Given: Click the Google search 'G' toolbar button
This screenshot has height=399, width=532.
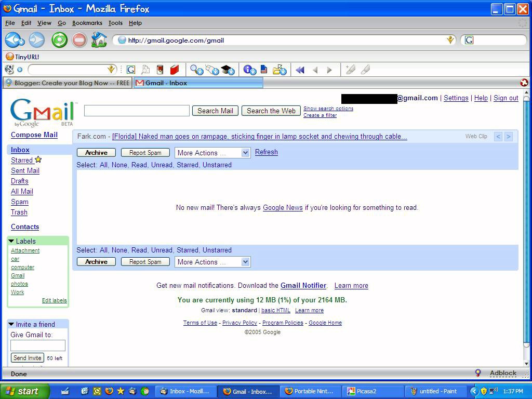Looking at the screenshot, I should pyautogui.click(x=131, y=70).
